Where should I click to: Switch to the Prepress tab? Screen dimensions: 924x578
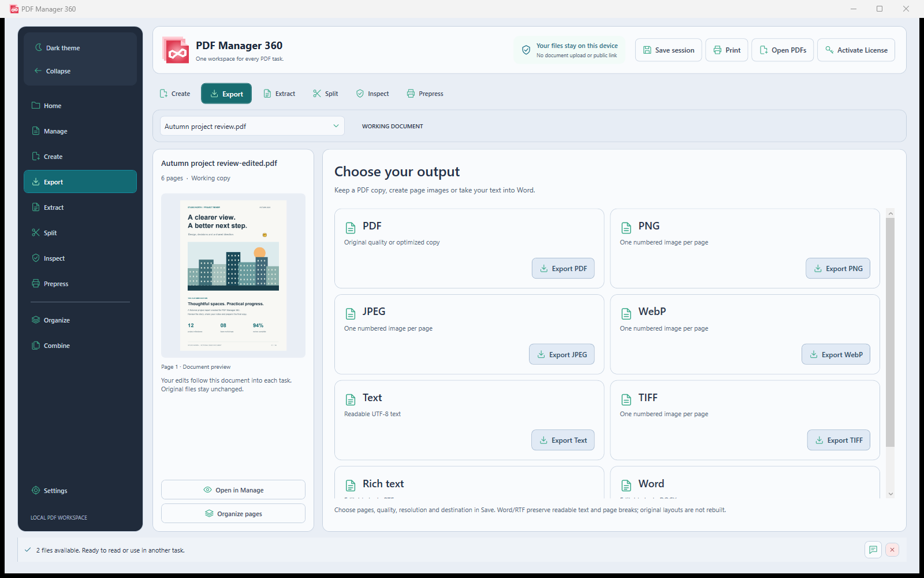coord(425,94)
